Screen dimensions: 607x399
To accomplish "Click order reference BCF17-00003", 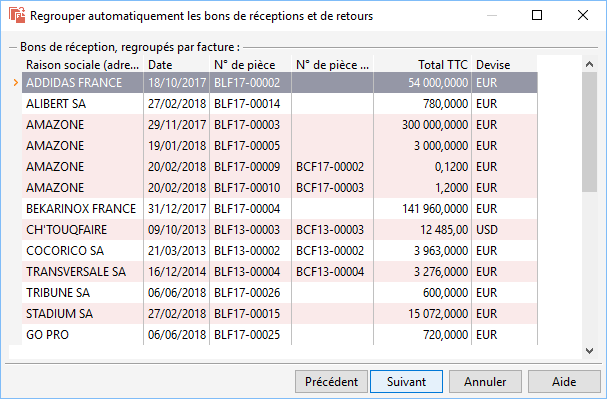I will coord(330,188).
